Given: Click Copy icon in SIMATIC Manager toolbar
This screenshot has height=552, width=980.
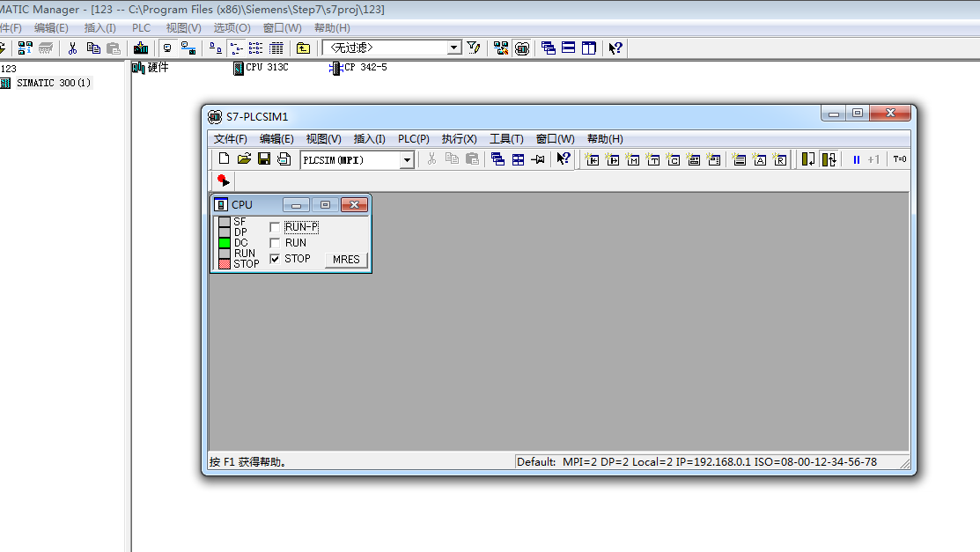Looking at the screenshot, I should tap(93, 48).
